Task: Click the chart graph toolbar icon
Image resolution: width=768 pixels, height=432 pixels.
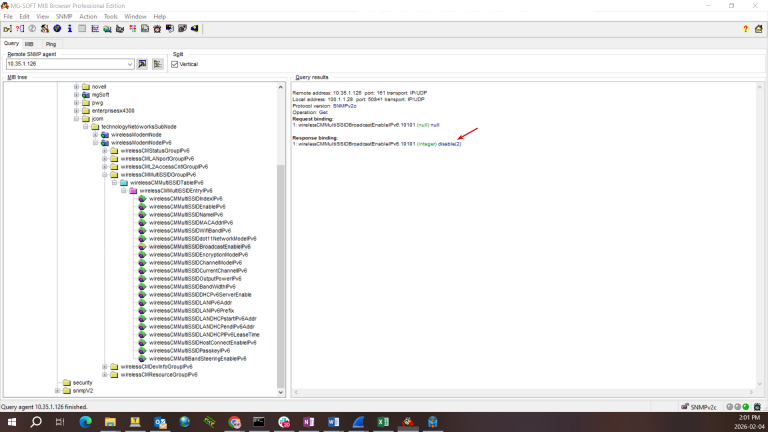Action: 95,29
